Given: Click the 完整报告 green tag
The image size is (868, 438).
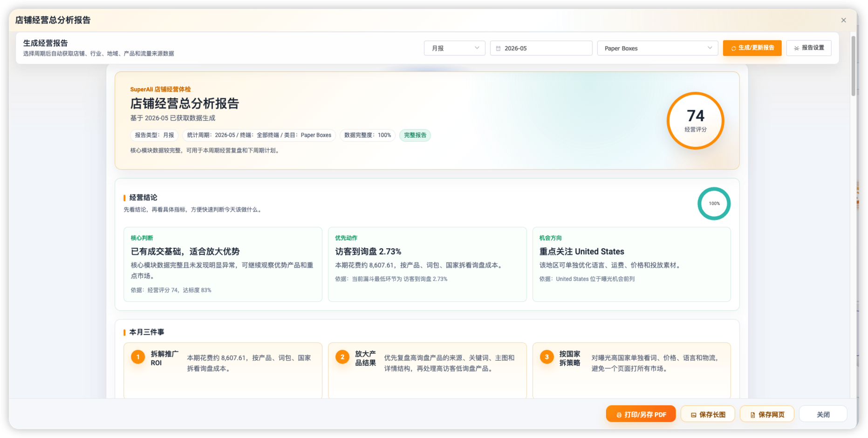Looking at the screenshot, I should coord(415,135).
